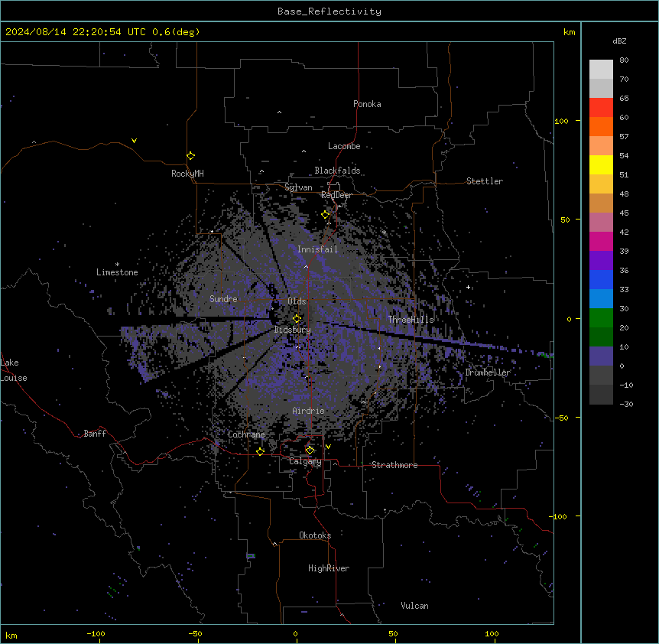Click the orange 60 dBZ legend swatch
The height and width of the screenshot is (644, 659).
(601, 126)
